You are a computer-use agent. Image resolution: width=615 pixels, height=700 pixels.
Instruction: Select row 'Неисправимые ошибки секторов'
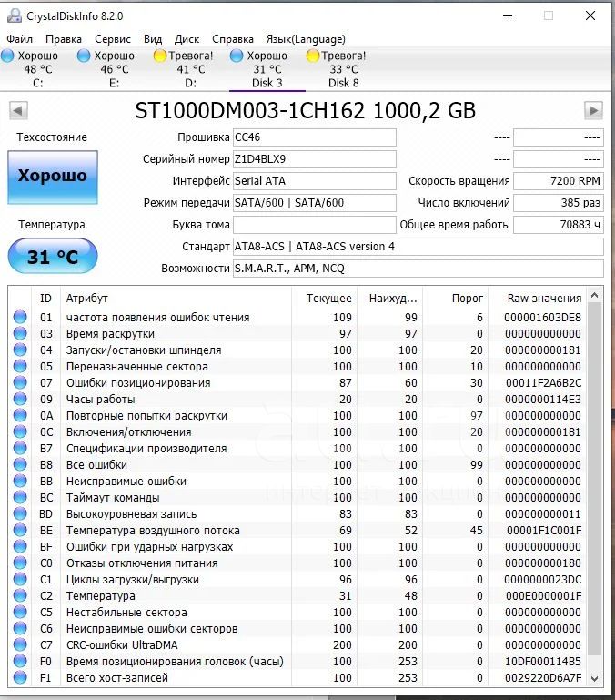(297, 629)
